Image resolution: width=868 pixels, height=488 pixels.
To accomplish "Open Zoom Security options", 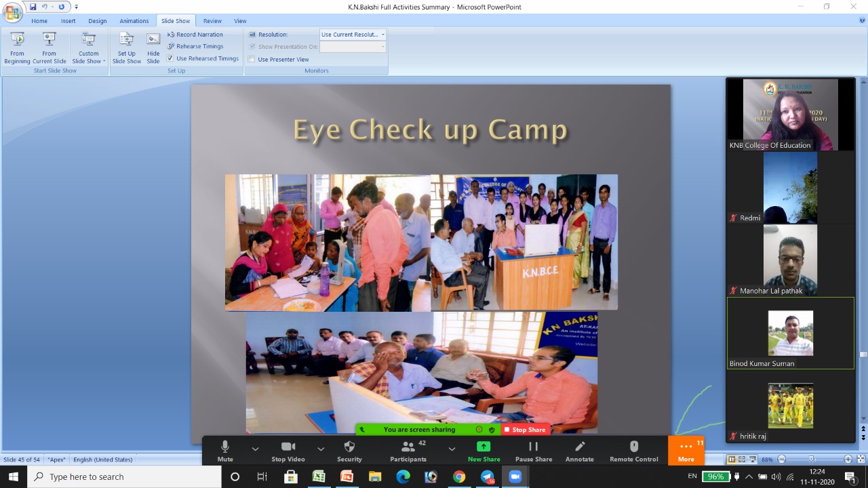I will (349, 451).
